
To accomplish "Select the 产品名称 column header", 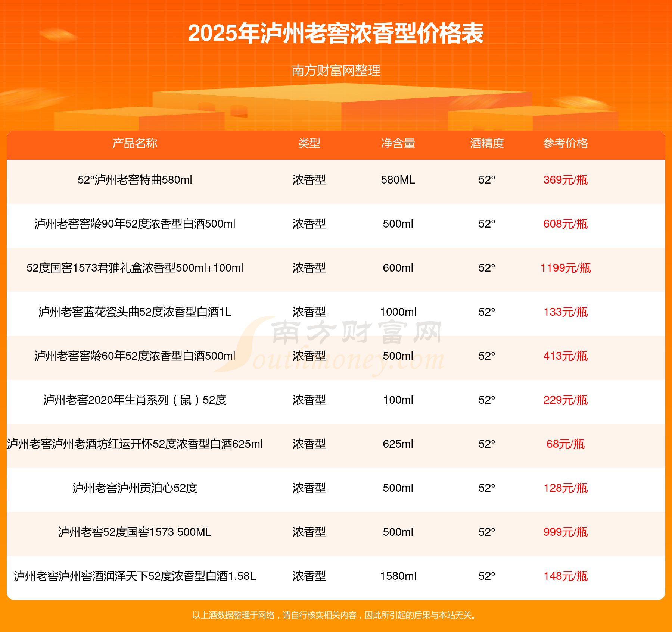I will click(135, 143).
